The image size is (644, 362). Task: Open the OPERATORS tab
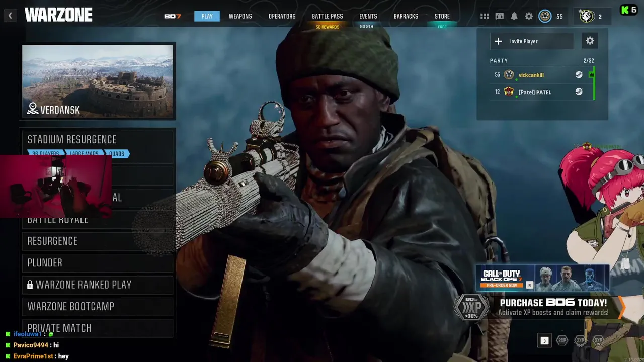tap(282, 16)
